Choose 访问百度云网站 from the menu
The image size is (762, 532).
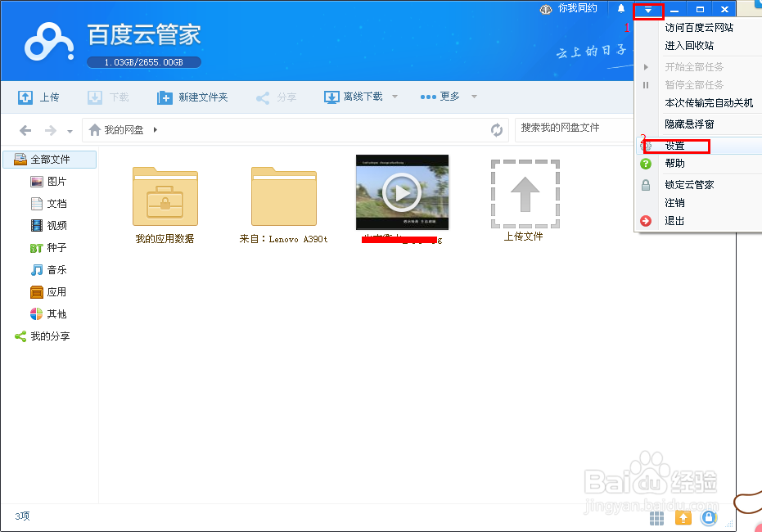coord(699,28)
